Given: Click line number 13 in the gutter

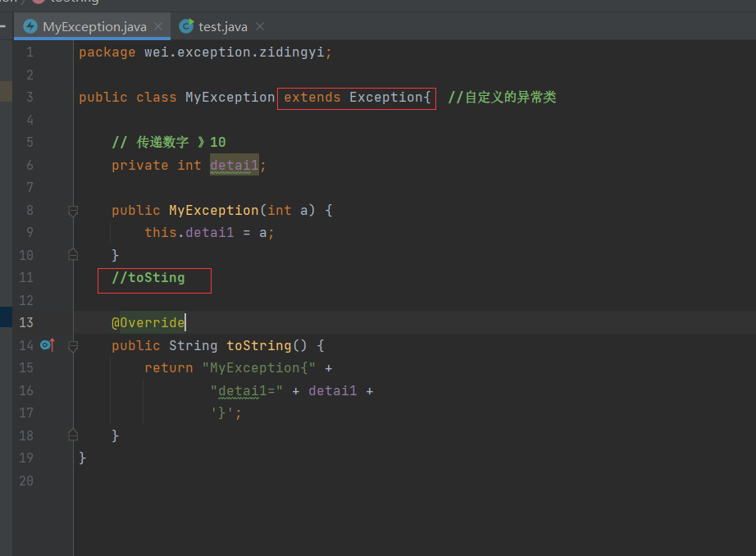Looking at the screenshot, I should pyautogui.click(x=26, y=322).
